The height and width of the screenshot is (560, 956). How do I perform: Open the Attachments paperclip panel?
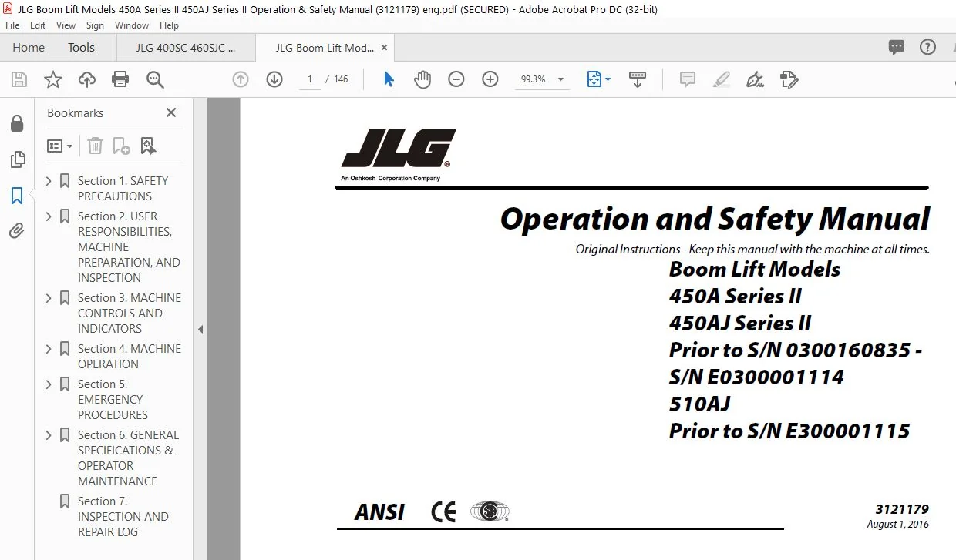16,231
